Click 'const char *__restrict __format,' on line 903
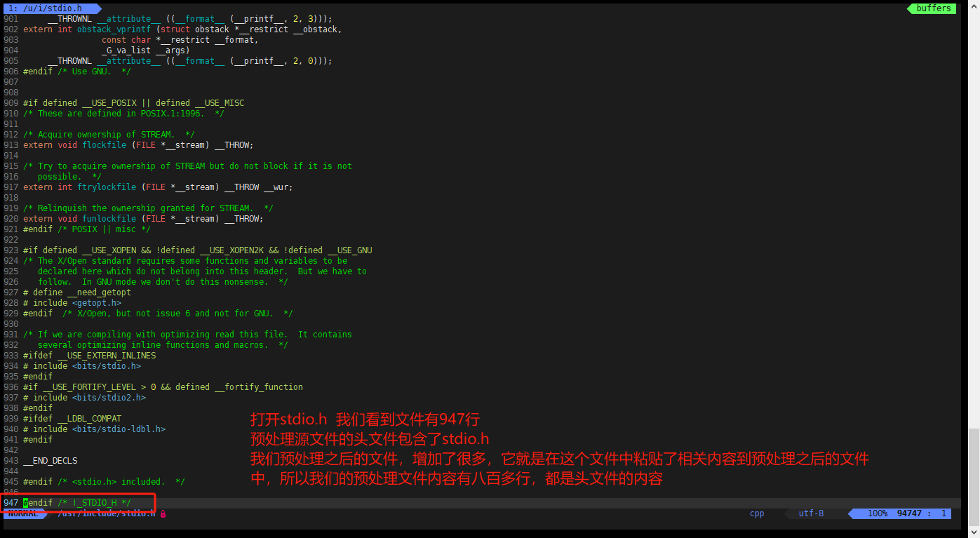The height and width of the screenshot is (538, 980). 180,40
